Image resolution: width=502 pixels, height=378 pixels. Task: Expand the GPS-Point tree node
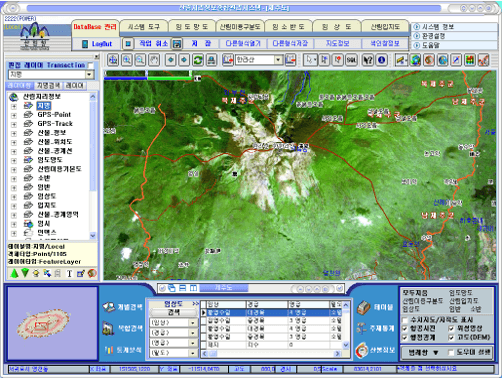(x=14, y=115)
